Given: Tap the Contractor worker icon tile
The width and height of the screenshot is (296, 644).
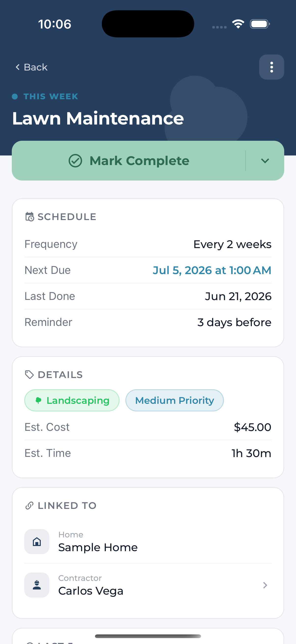Looking at the screenshot, I should pyautogui.click(x=37, y=585).
